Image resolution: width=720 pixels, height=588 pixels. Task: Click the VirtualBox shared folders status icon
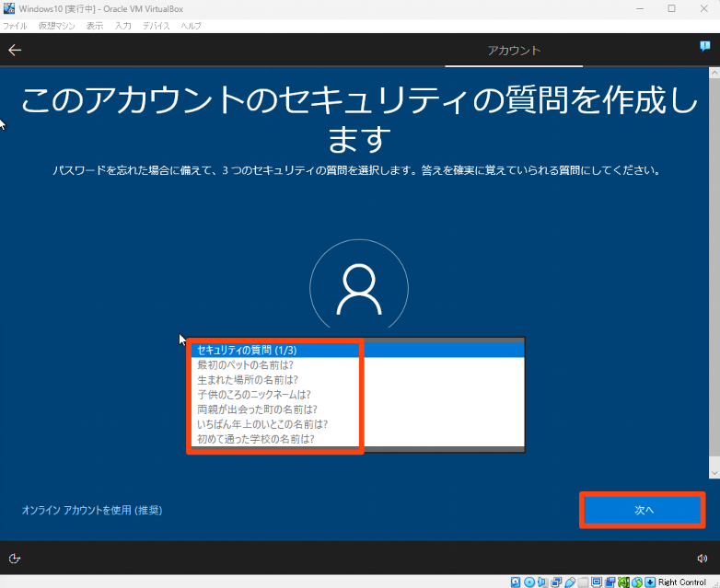coord(583,582)
